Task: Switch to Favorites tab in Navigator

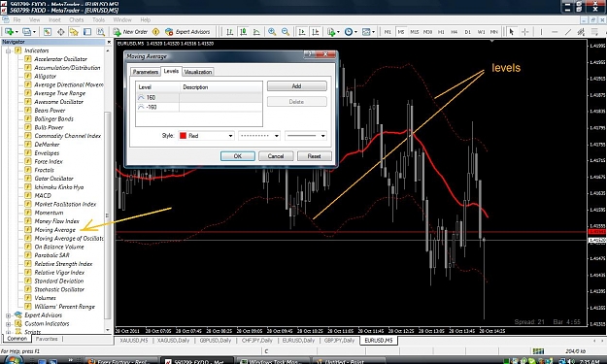Action: pos(47,339)
